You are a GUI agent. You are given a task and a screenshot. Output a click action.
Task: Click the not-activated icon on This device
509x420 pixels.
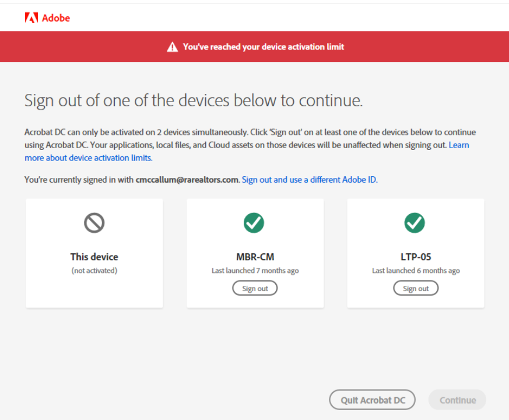point(94,222)
